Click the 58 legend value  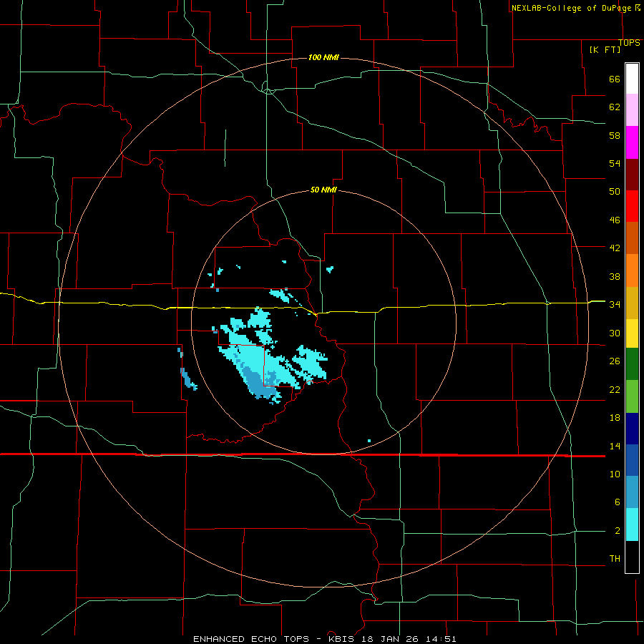point(615,135)
